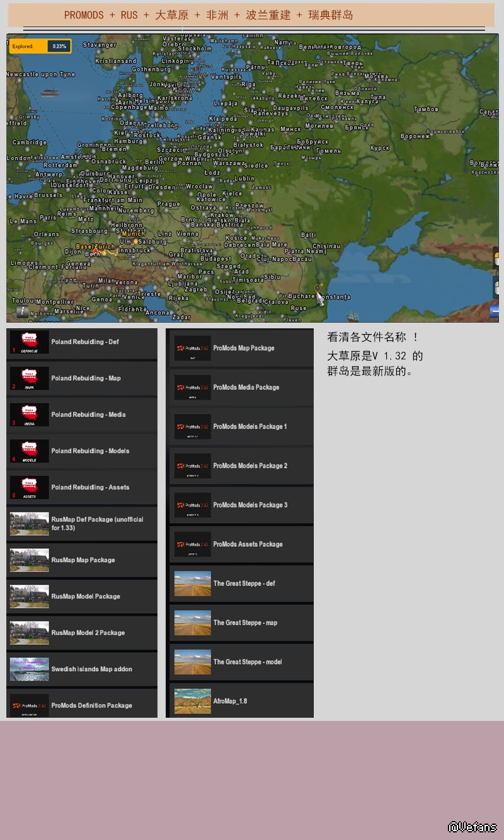
Task: Click the ProMods Map Package logo icon
Action: 192,348
